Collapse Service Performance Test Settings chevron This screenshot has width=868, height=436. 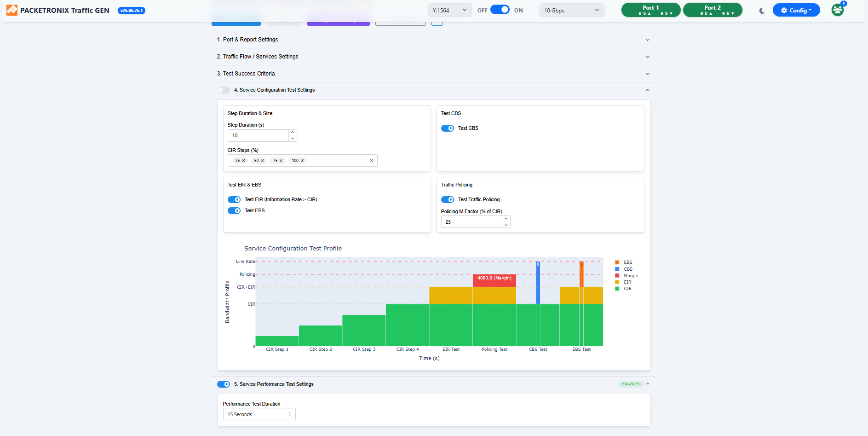(x=648, y=384)
